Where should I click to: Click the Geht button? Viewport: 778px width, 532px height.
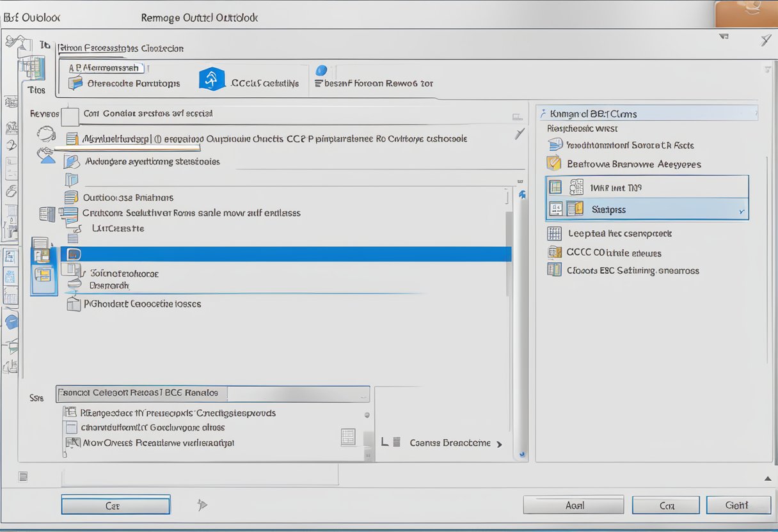(738, 505)
